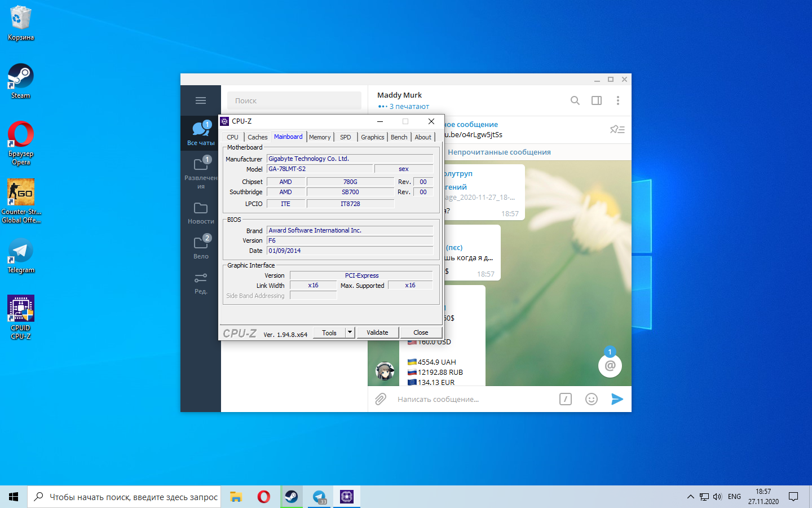Switch to the SPD tab in CPU-Z
812x508 pixels.
click(x=346, y=137)
